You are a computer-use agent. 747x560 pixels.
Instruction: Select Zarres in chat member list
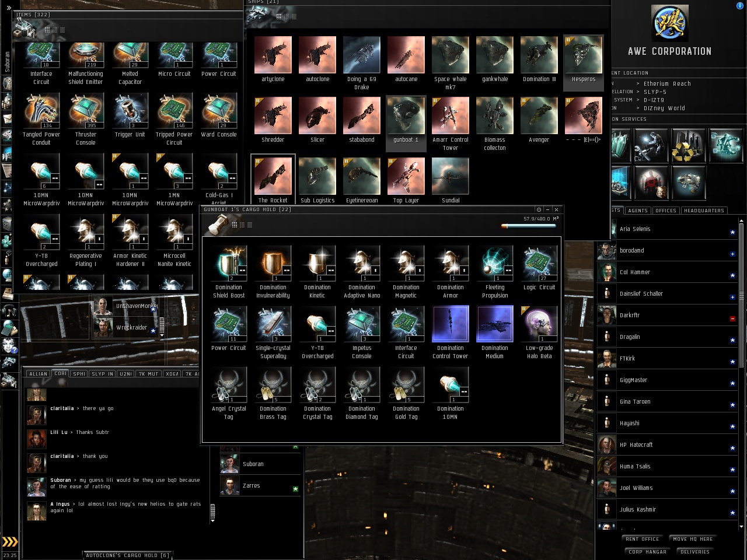click(260, 486)
